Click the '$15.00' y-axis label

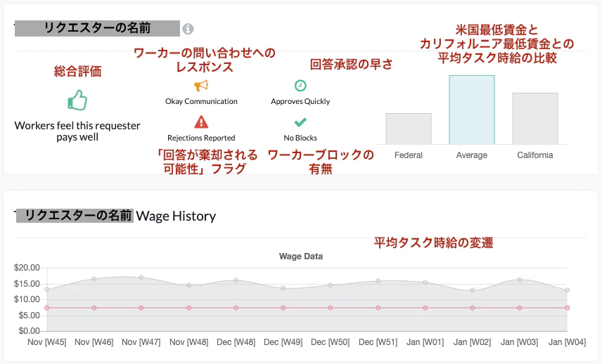(x=27, y=284)
